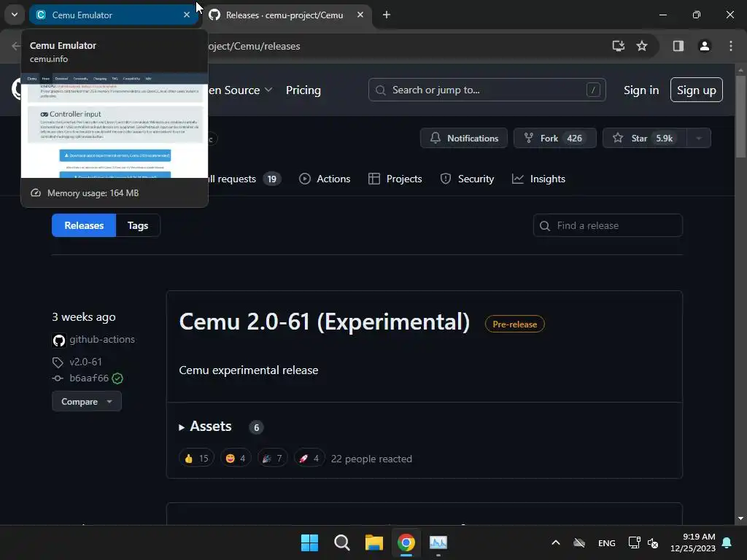Open the Compare dropdown
This screenshot has width=747, height=560.
point(87,402)
